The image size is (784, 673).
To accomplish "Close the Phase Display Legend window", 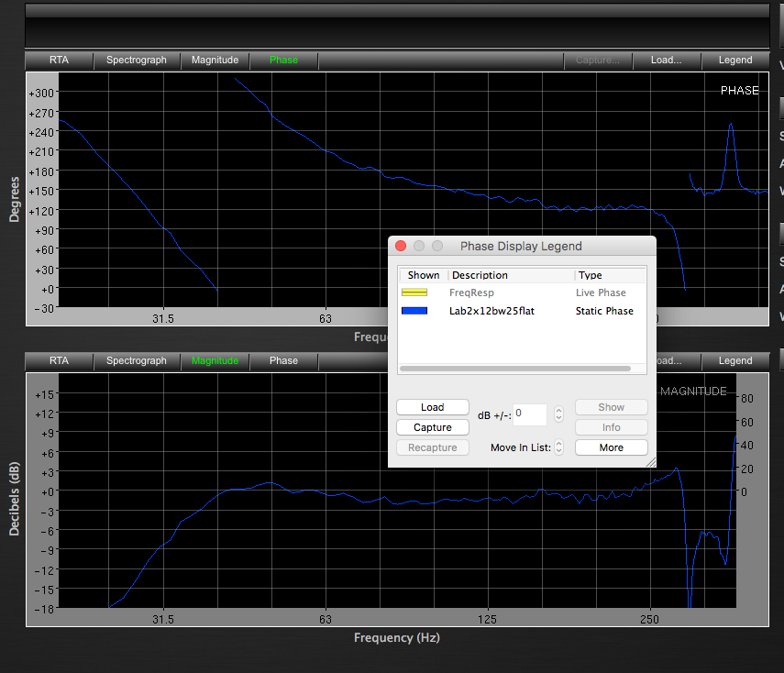I will click(x=401, y=246).
